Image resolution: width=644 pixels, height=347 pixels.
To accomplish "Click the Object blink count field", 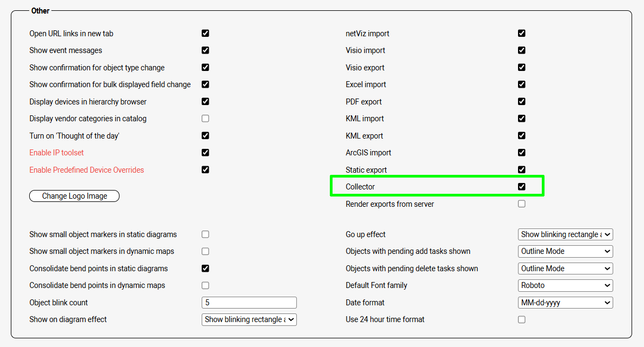I will click(249, 303).
